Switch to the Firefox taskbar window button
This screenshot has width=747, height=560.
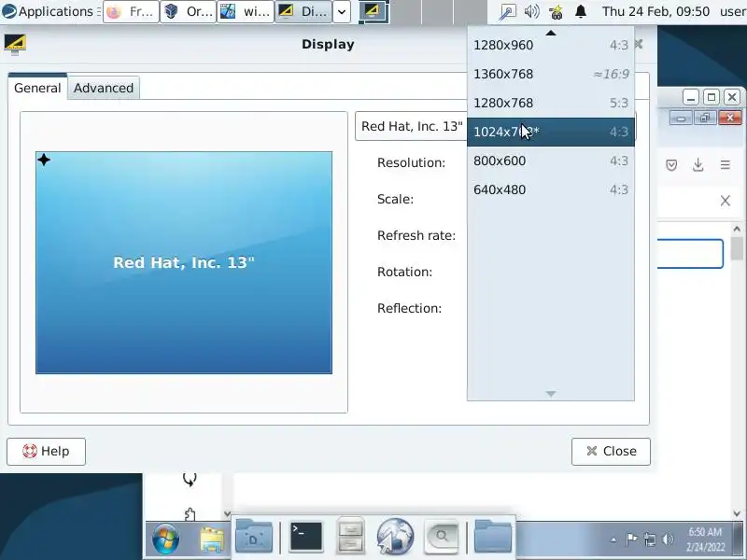coord(131,11)
